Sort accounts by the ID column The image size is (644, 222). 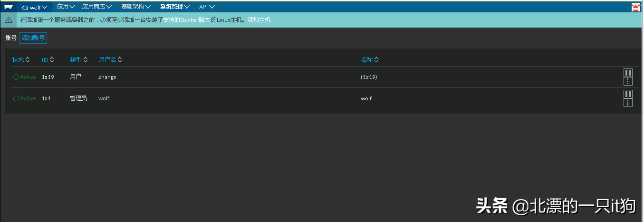point(48,60)
